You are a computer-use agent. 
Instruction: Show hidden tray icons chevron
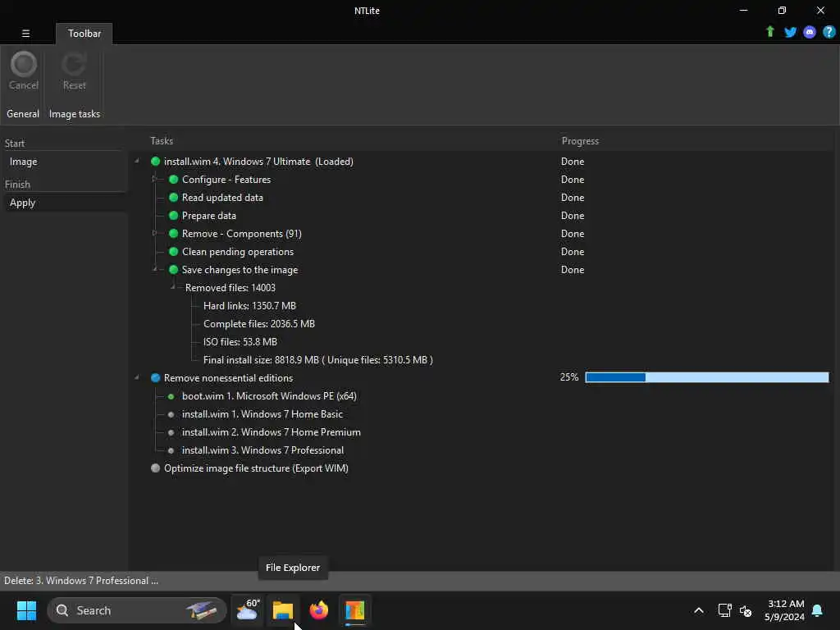pyautogui.click(x=699, y=610)
